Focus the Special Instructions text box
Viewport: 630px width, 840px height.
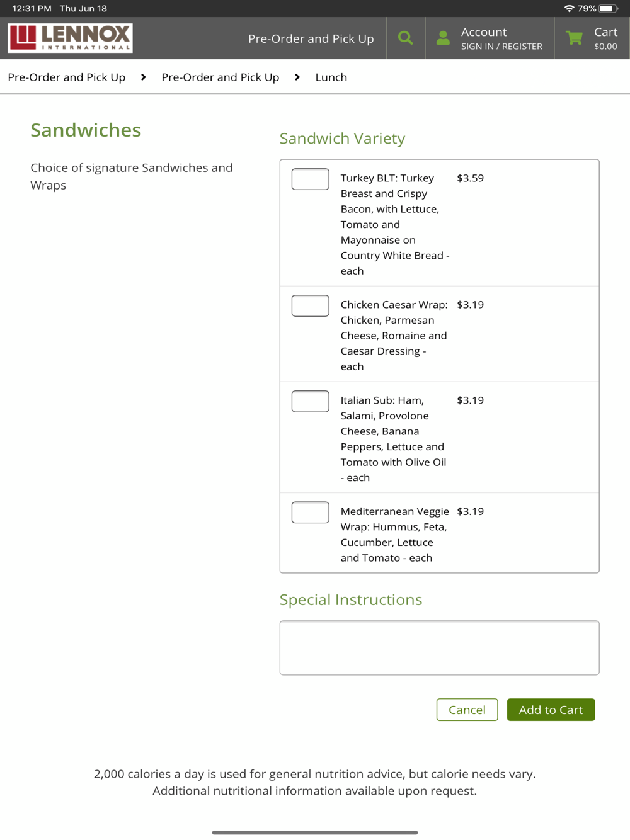pyautogui.click(x=439, y=648)
